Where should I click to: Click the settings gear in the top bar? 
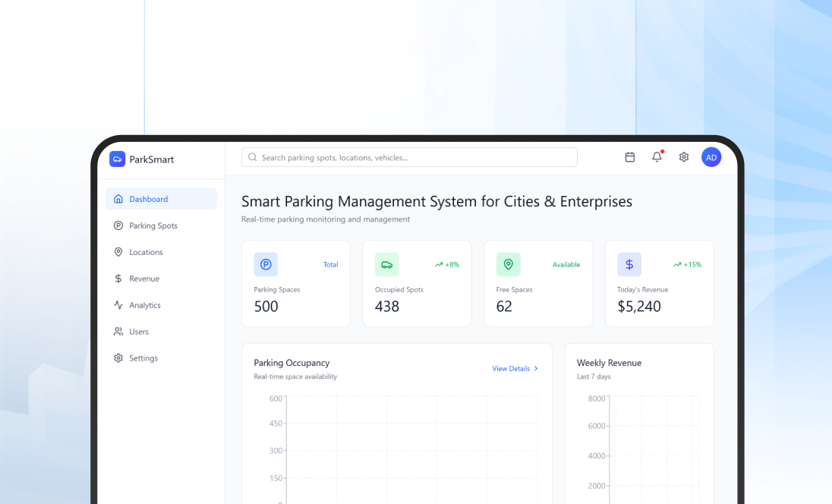point(683,157)
